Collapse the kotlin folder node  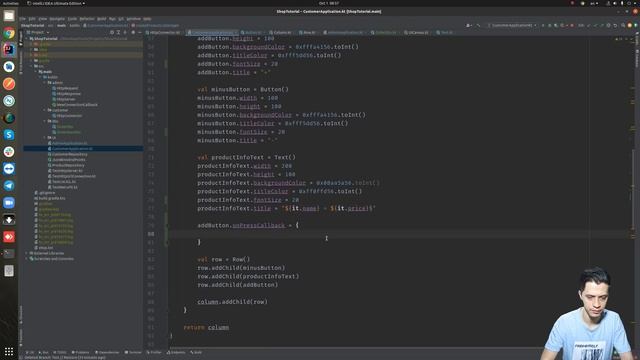tap(40, 77)
